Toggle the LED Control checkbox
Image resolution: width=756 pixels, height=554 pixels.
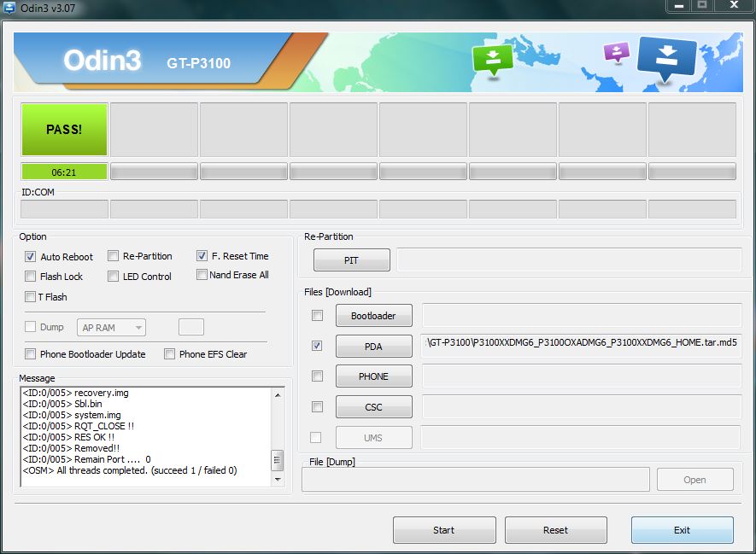tap(113, 276)
